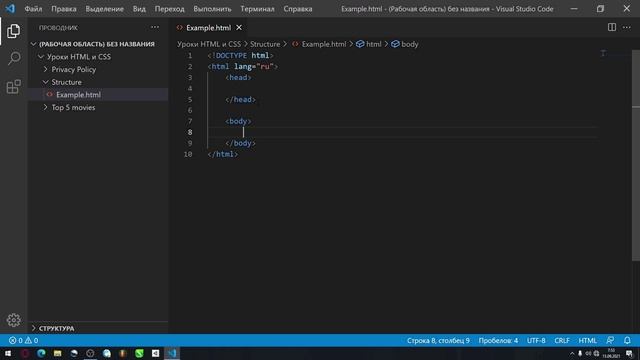Open Explorer panel more actions ellipsis
640x360 pixels.
click(155, 27)
